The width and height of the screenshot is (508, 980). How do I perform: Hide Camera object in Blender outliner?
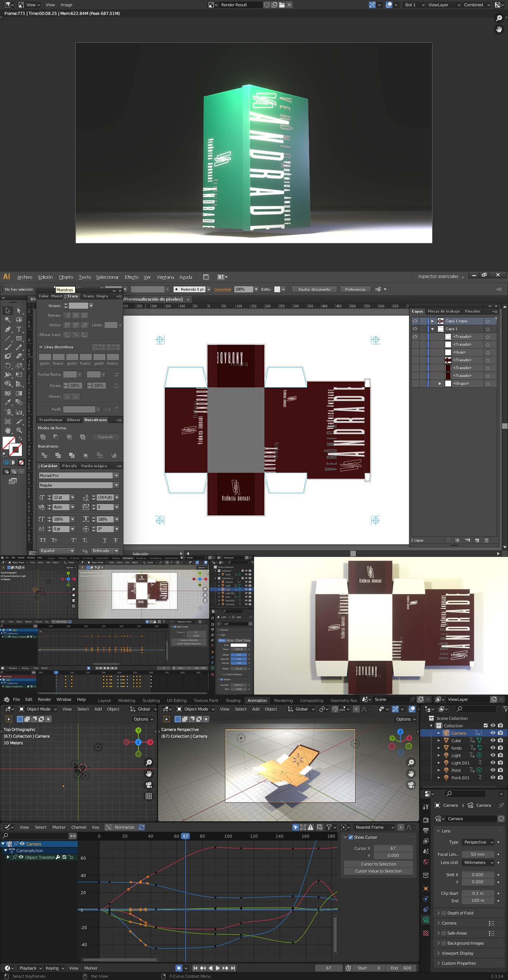[x=492, y=733]
